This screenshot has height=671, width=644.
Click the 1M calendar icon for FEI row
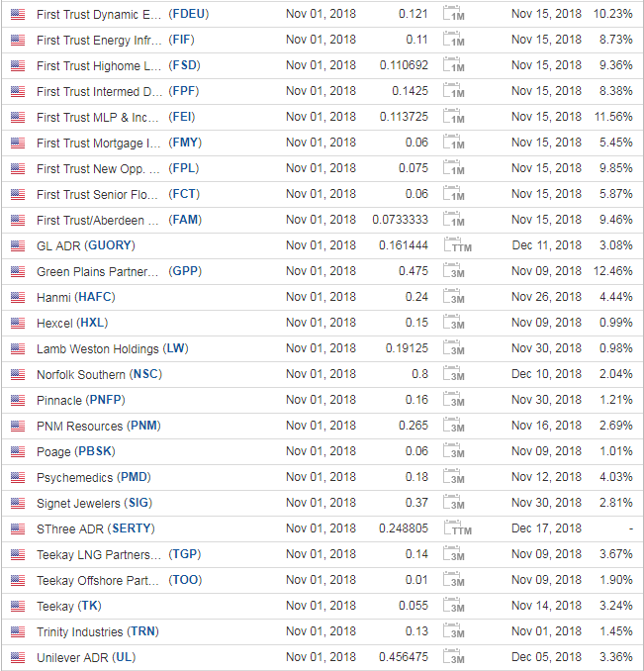[x=454, y=117]
